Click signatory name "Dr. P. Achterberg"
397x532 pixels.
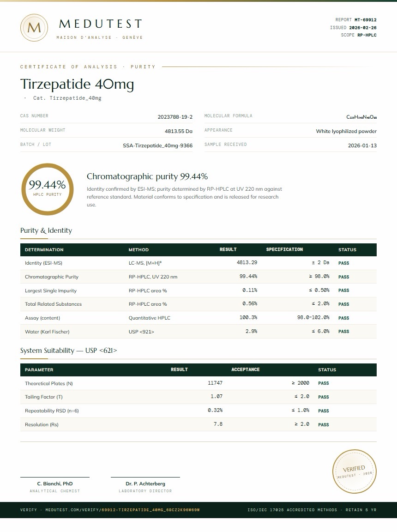click(145, 484)
